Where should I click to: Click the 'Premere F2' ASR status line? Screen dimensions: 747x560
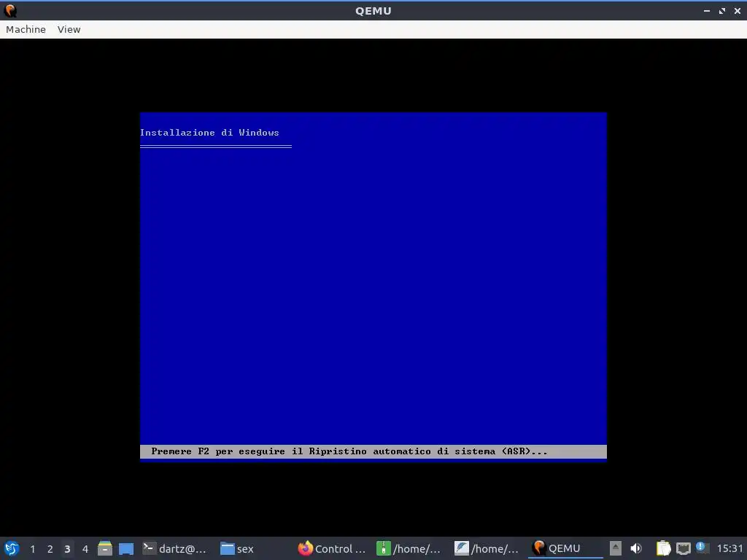tap(373, 451)
